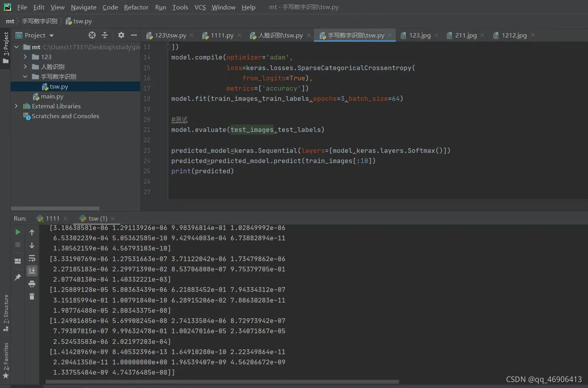Click 手写数字识别 in breadcrumb bar
Screen dimensions: 588x388
(x=39, y=21)
